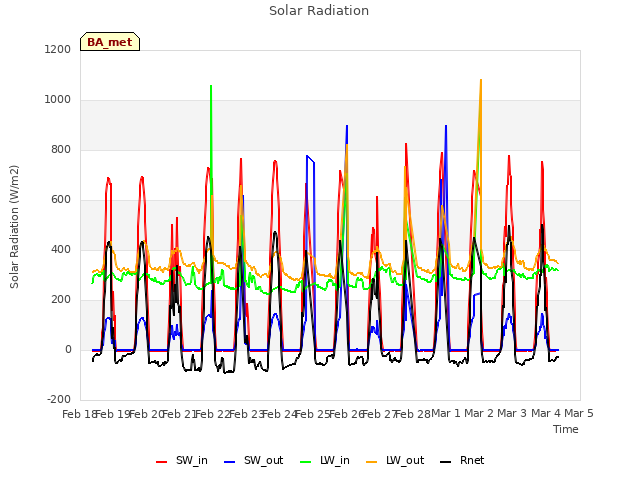
Task: Click the Mar 1 x-axis label
Action: [x=446, y=413]
